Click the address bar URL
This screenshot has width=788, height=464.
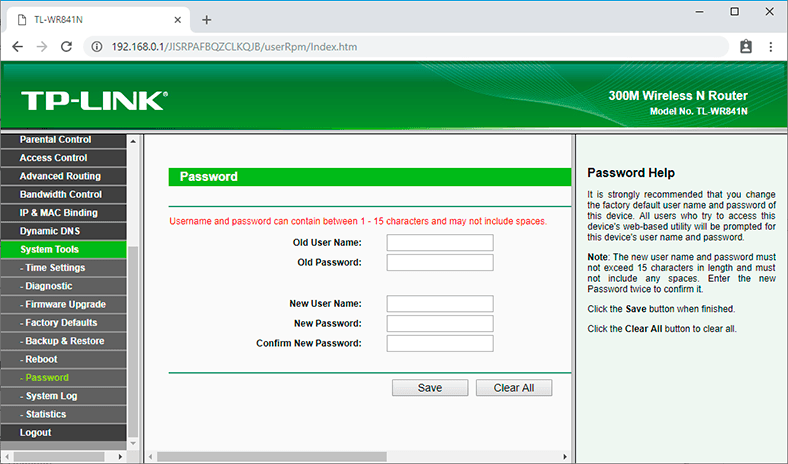click(234, 47)
